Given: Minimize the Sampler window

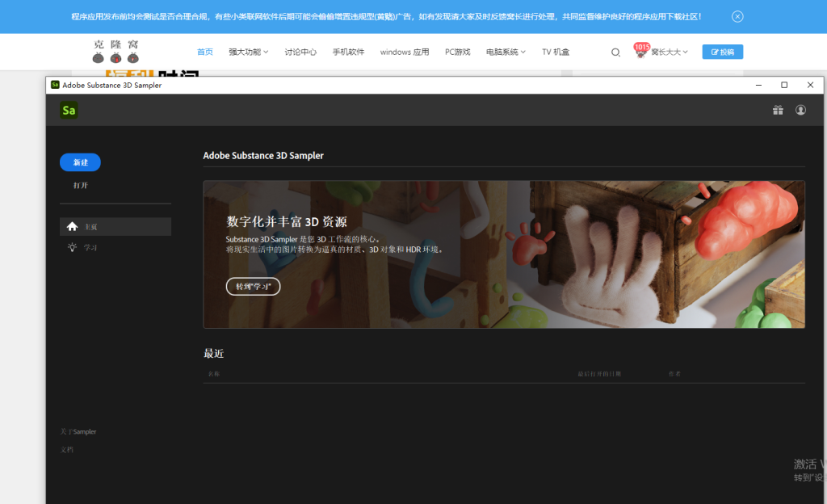Looking at the screenshot, I should [x=758, y=85].
